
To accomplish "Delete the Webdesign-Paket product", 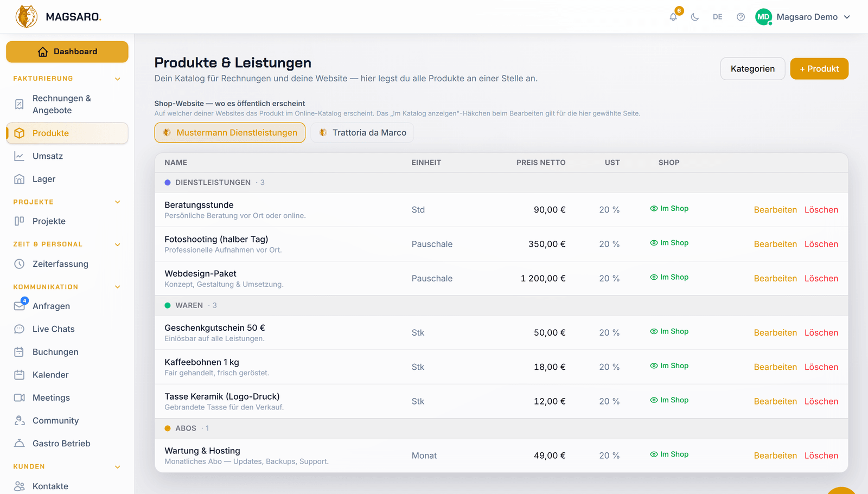I will click(821, 279).
